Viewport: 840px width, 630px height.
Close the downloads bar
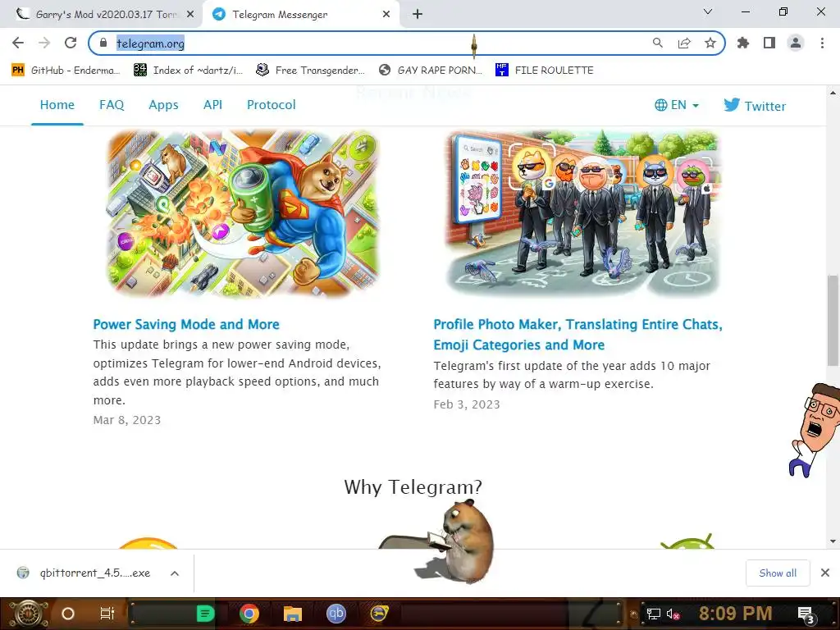tap(825, 573)
